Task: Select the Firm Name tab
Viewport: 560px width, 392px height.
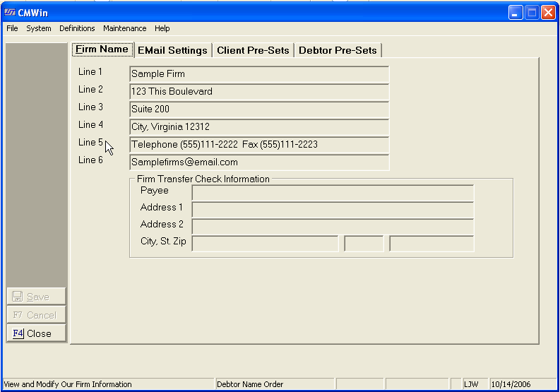Action: tap(102, 49)
